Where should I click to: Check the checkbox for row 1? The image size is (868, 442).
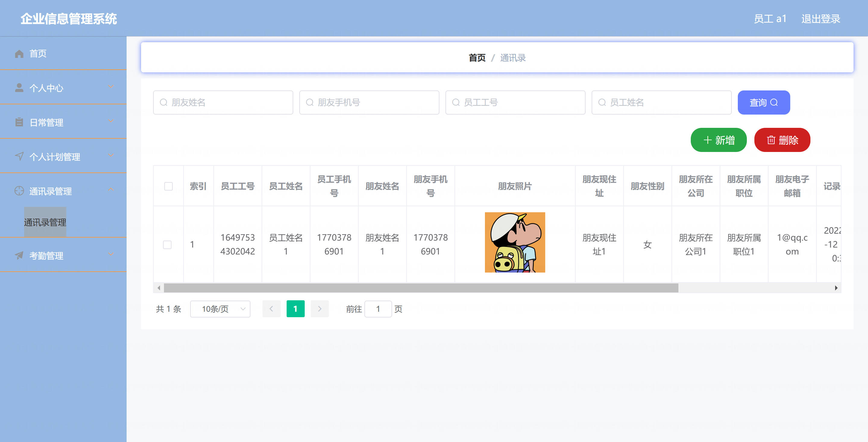point(167,245)
